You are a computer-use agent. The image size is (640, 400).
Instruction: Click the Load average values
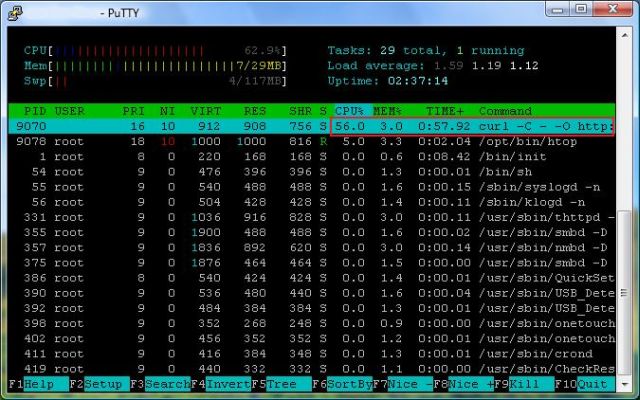pos(486,66)
